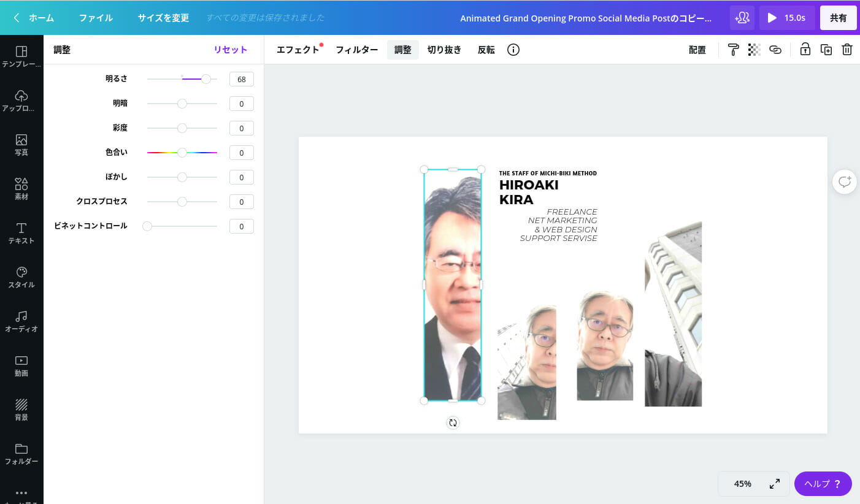Click the 色合い tint rainbow slider handle
The width and height of the screenshot is (860, 504).
click(x=182, y=153)
